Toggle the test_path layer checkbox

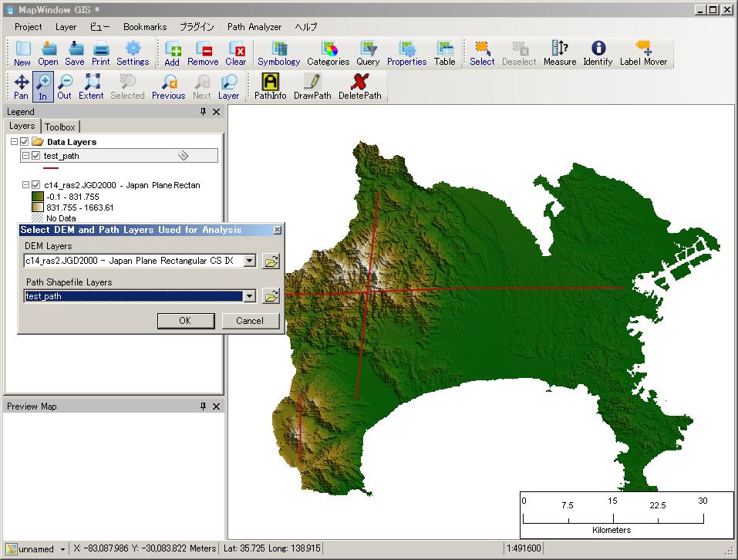pyautogui.click(x=35, y=156)
